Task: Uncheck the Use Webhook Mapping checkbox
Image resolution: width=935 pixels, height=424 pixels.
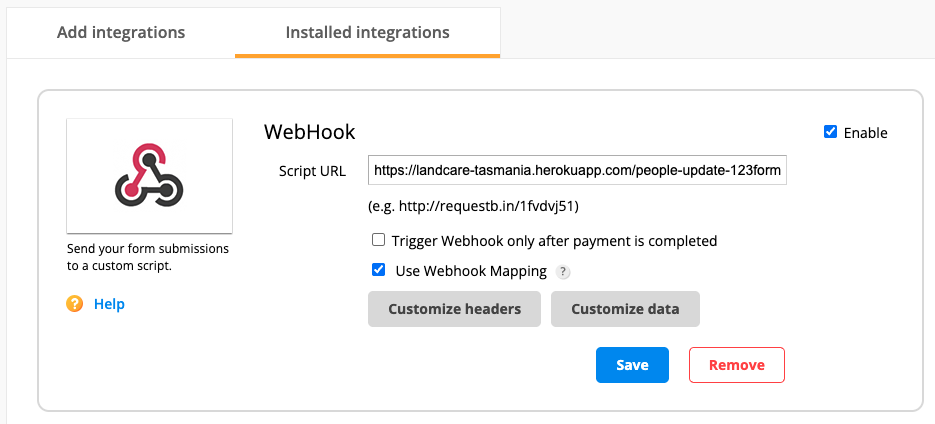Action: pos(379,270)
